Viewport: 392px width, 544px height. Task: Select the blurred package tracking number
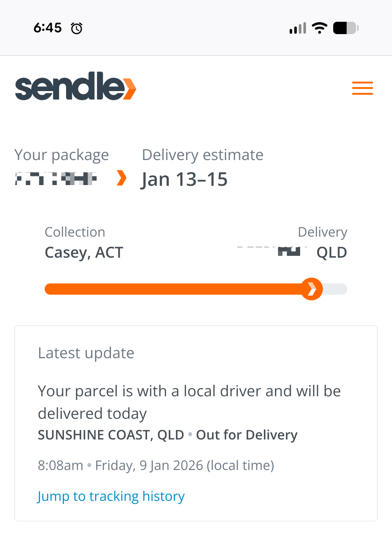tap(56, 179)
